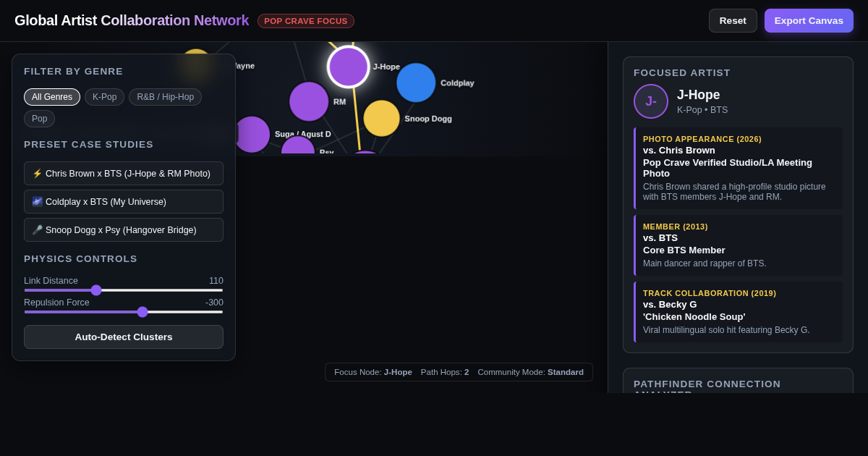Screen dimensions: 868x456
Task: Click the Filter By Genre heading
Action: click(x=73, y=72)
